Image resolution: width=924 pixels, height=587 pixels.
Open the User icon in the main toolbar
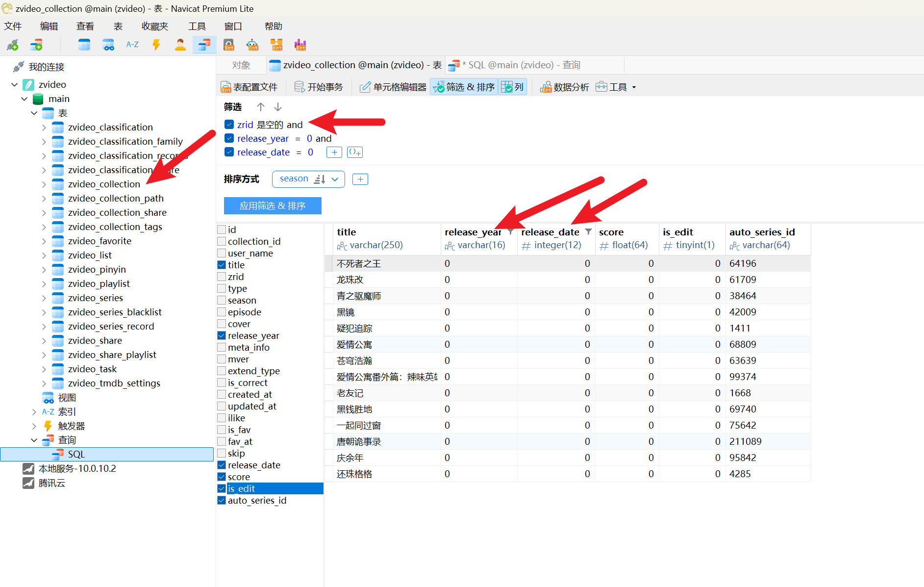click(180, 45)
